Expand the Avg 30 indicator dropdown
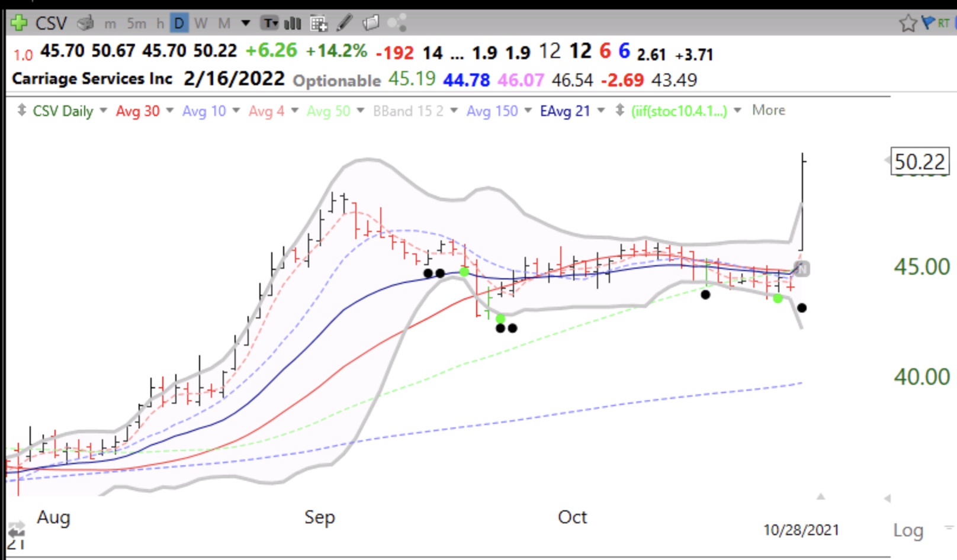This screenshot has width=957, height=560. (x=170, y=111)
